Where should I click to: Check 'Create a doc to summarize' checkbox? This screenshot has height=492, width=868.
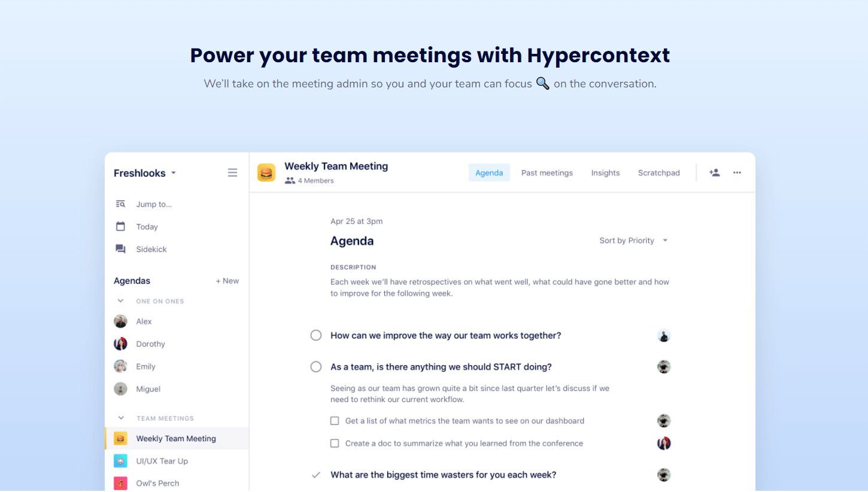[335, 444]
